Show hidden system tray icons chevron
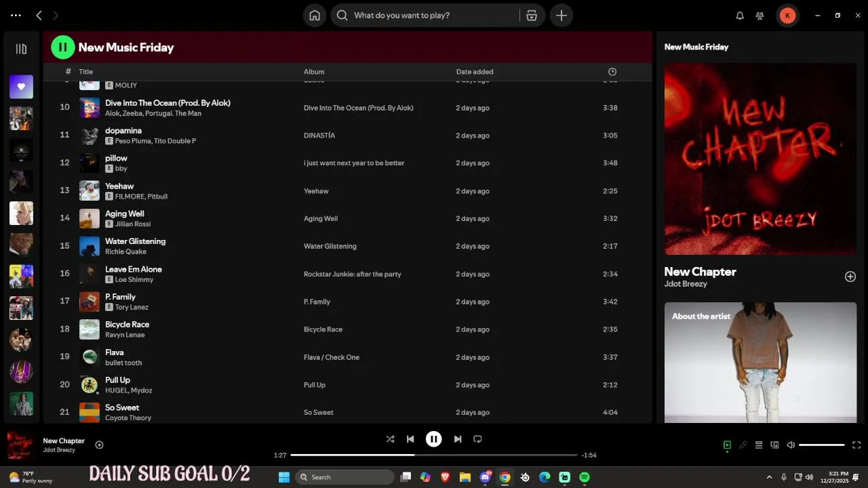868x488 pixels. pyautogui.click(x=769, y=477)
